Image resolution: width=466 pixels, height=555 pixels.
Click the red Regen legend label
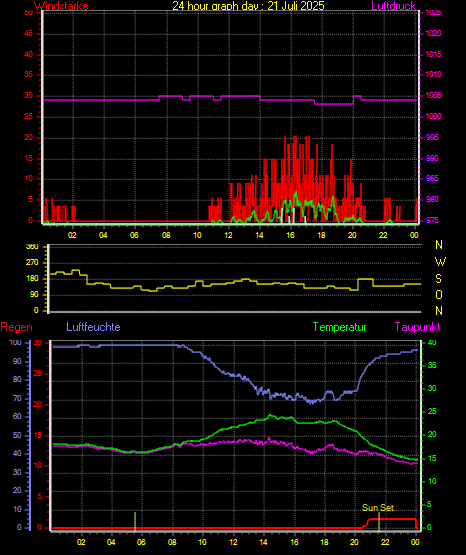pyautogui.click(x=16, y=327)
